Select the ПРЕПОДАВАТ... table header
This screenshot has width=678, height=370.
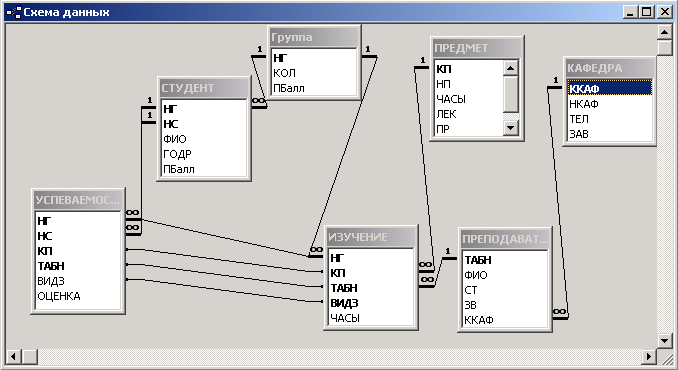click(x=505, y=239)
